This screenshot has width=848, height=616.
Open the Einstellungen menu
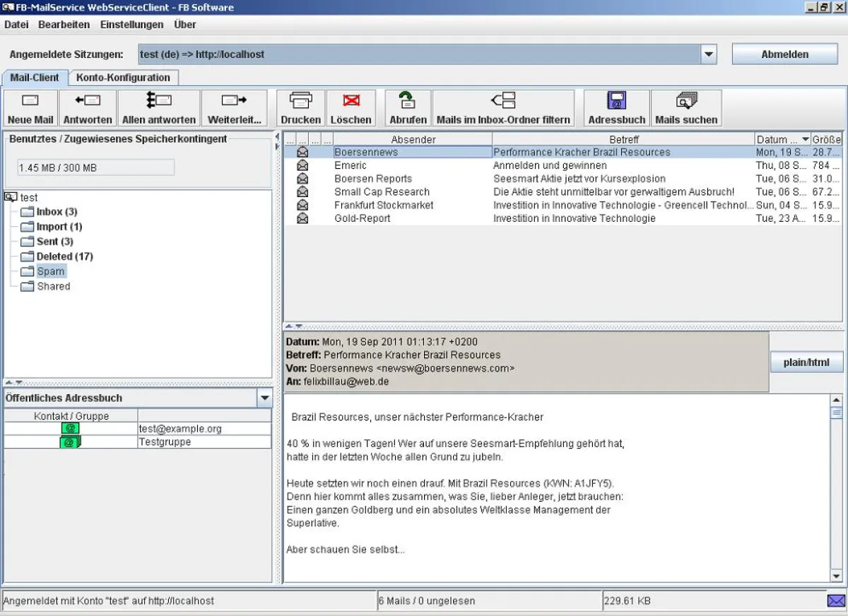[x=131, y=25]
